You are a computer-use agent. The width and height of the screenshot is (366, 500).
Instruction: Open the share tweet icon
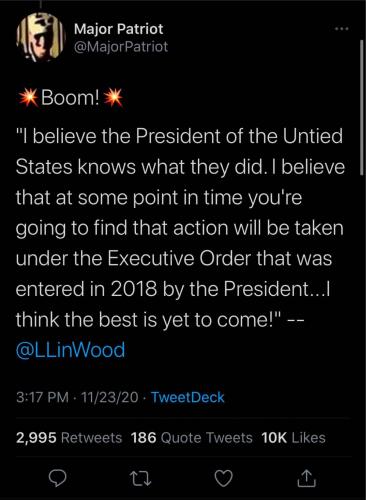tap(306, 478)
